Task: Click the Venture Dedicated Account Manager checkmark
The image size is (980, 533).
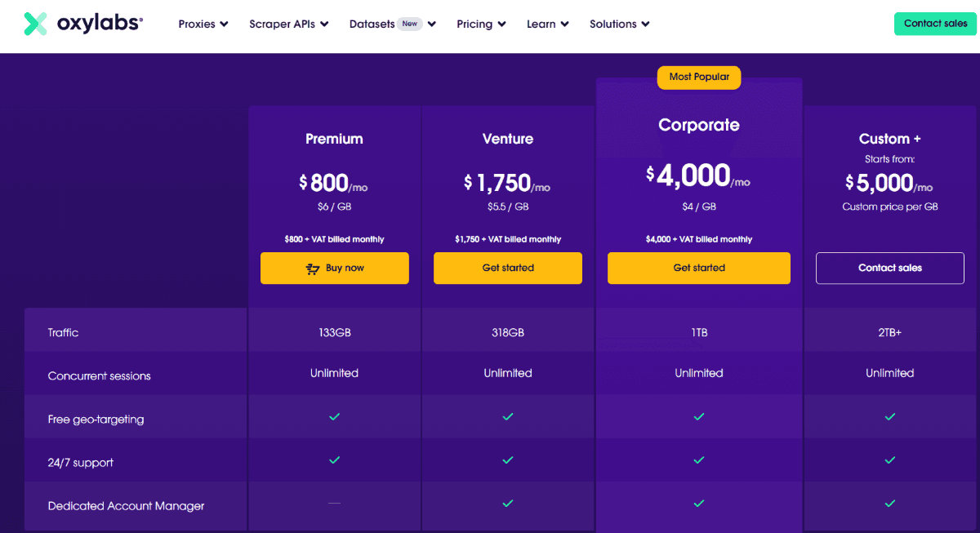Action: [x=508, y=504]
